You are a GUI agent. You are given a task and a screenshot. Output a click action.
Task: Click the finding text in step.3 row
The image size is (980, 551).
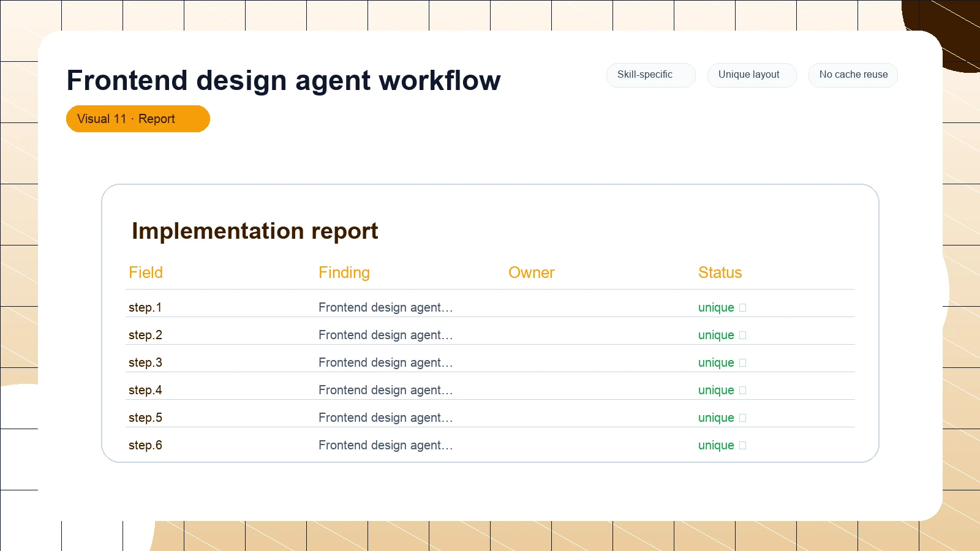386,362
